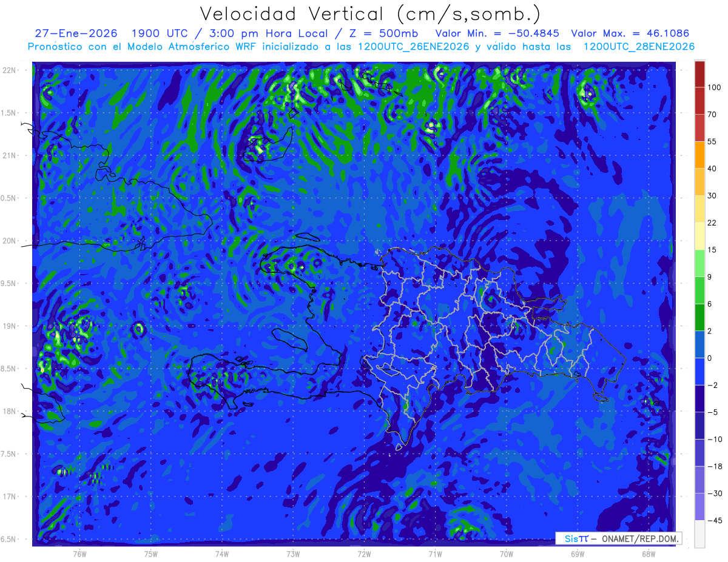
Task: Select the blue swatch between 0 and 2
Action: point(699,344)
